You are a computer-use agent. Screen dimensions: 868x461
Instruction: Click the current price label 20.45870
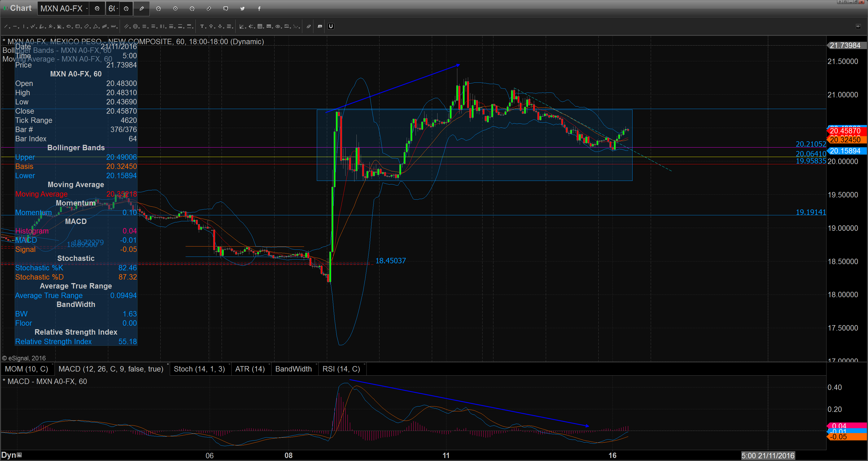click(x=847, y=131)
